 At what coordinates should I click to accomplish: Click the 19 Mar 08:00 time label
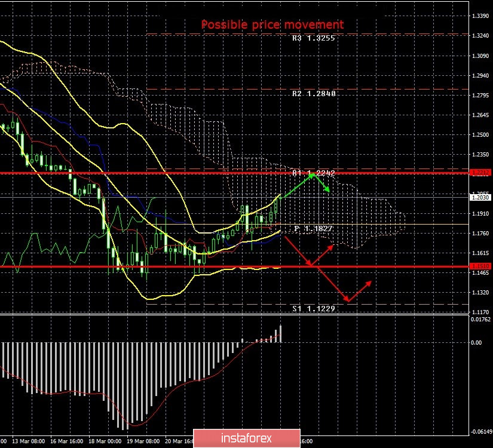point(143,441)
